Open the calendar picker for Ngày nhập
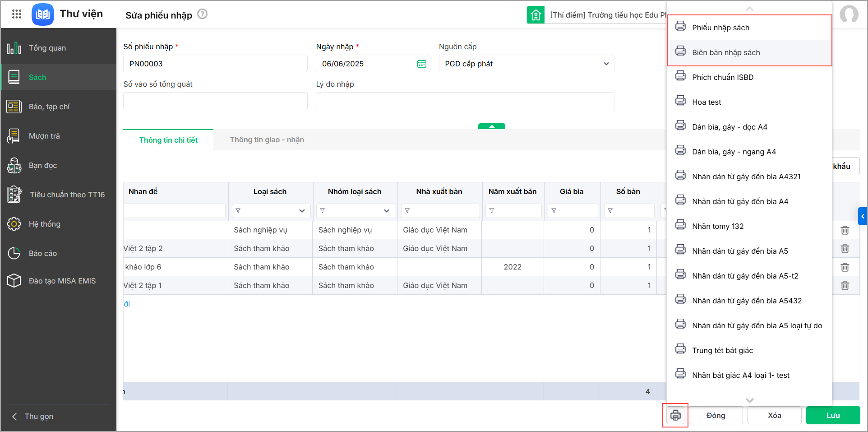 pyautogui.click(x=422, y=64)
